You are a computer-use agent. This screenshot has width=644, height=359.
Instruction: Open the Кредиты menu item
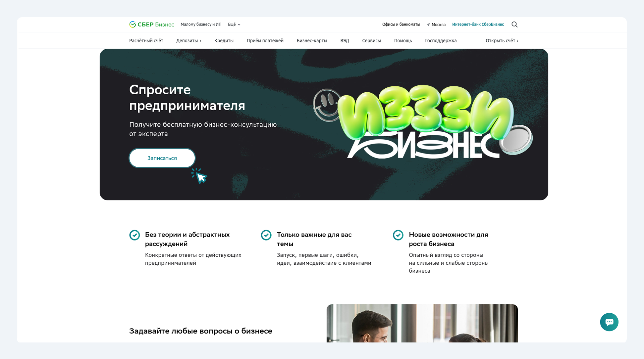coord(224,41)
